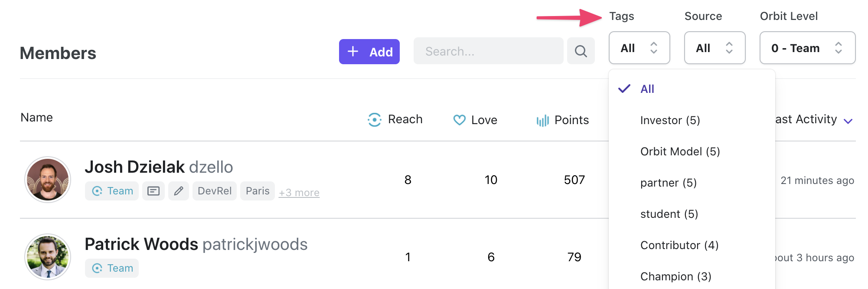Open Patrick Woods' avatar photo
Screen dimensions: 868x289
tap(48, 257)
